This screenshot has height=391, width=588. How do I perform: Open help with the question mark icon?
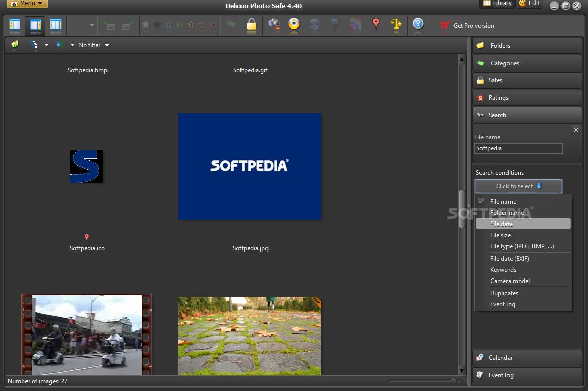pyautogui.click(x=418, y=24)
